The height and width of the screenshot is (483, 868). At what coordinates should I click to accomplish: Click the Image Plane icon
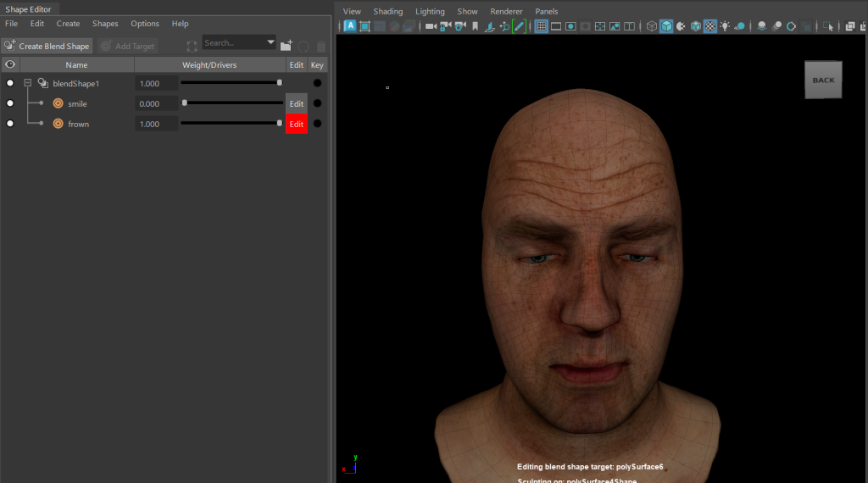point(489,26)
